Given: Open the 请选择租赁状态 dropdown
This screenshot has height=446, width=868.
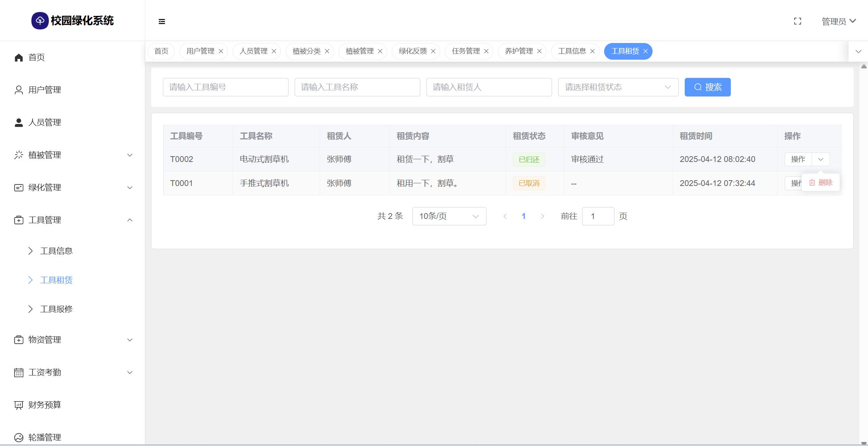Looking at the screenshot, I should [618, 87].
